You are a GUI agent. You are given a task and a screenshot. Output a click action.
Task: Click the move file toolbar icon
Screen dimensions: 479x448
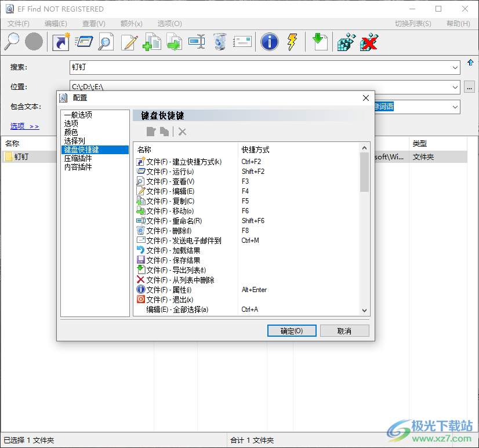point(175,42)
